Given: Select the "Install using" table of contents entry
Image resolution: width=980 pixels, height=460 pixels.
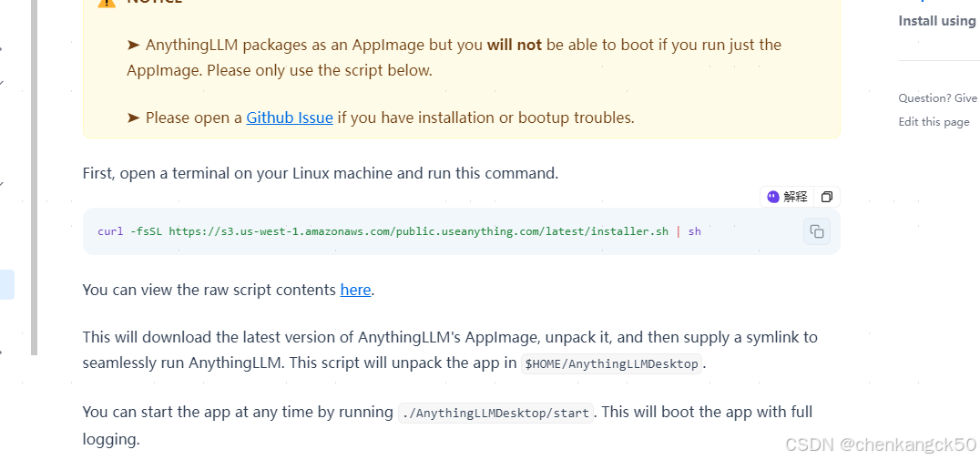Looking at the screenshot, I should (937, 21).
